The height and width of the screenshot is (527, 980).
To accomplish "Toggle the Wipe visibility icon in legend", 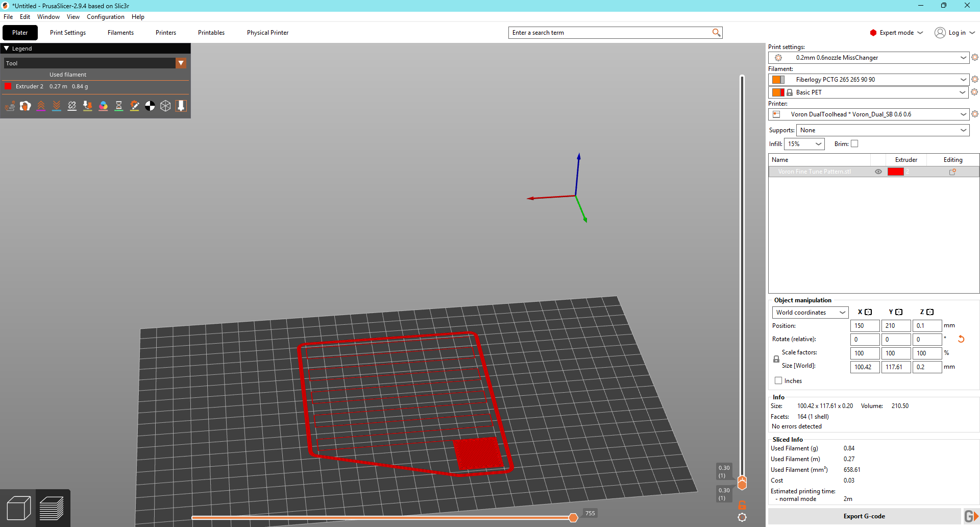I will 26,106.
